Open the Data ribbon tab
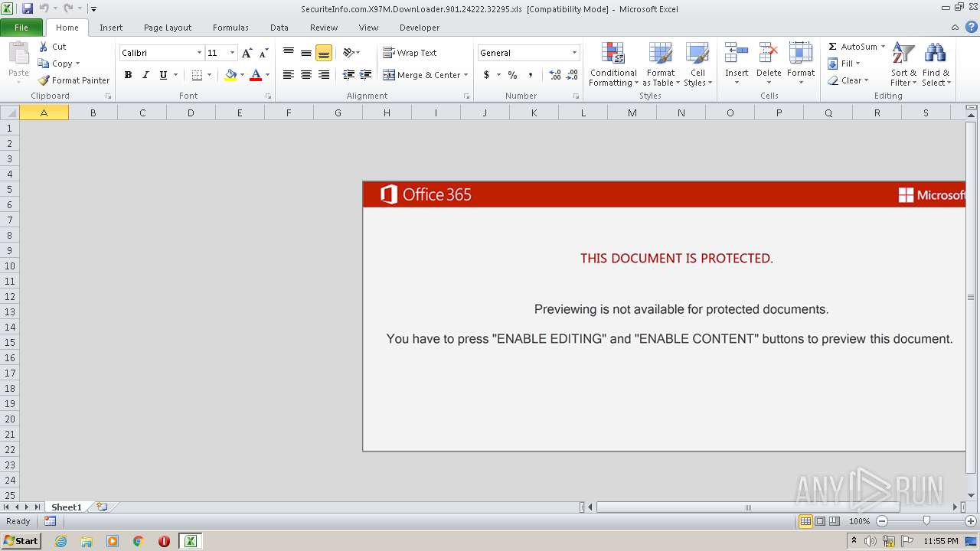The width and height of the screenshot is (980, 551). 279,28
